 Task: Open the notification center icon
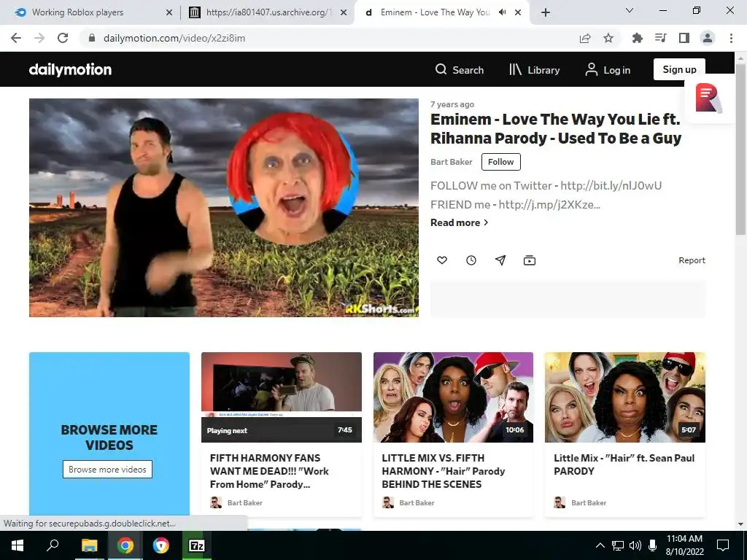[723, 545]
